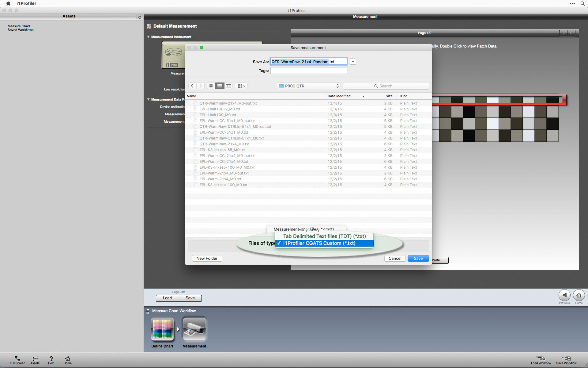Image resolution: width=588 pixels, height=368 pixels.
Task: Switch to column view in dialog
Action: 228,86
